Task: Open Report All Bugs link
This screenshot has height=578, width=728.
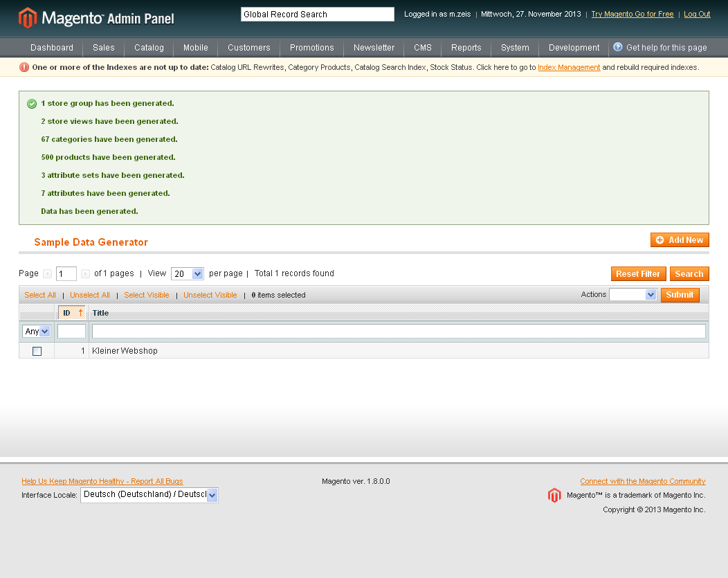Action: click(x=102, y=481)
